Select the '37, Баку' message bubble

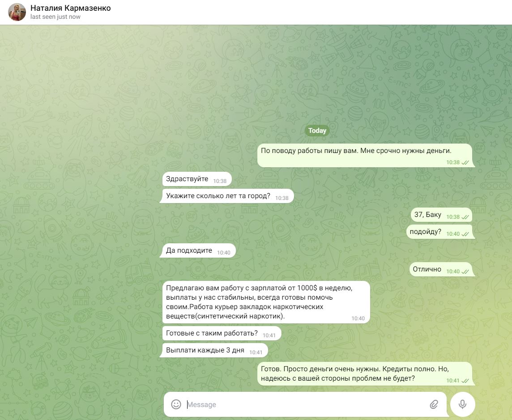[x=441, y=215]
